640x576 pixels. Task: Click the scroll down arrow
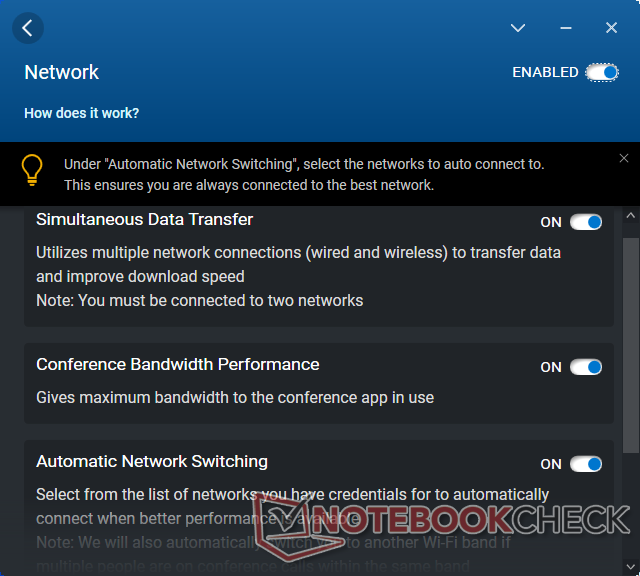click(630, 568)
